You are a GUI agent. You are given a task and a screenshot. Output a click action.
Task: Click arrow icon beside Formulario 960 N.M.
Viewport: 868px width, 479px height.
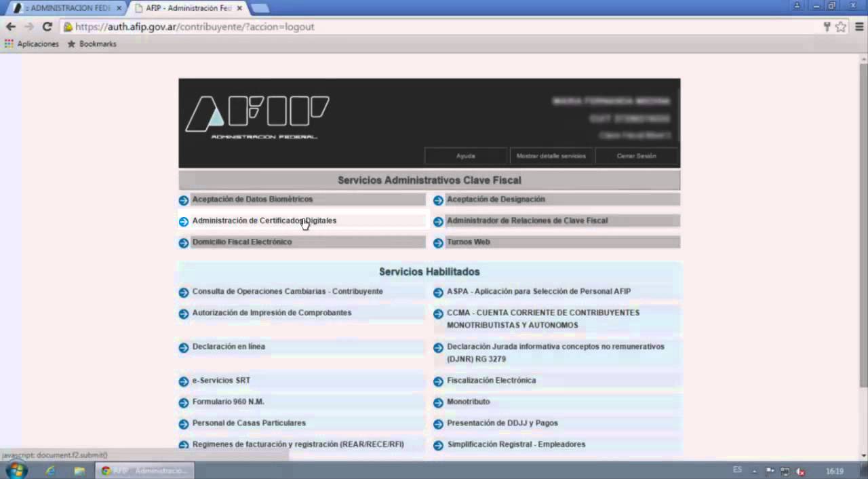184,403
